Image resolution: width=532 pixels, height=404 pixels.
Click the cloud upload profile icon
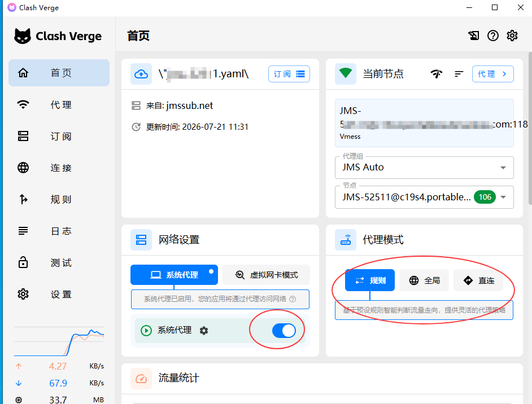pos(141,74)
